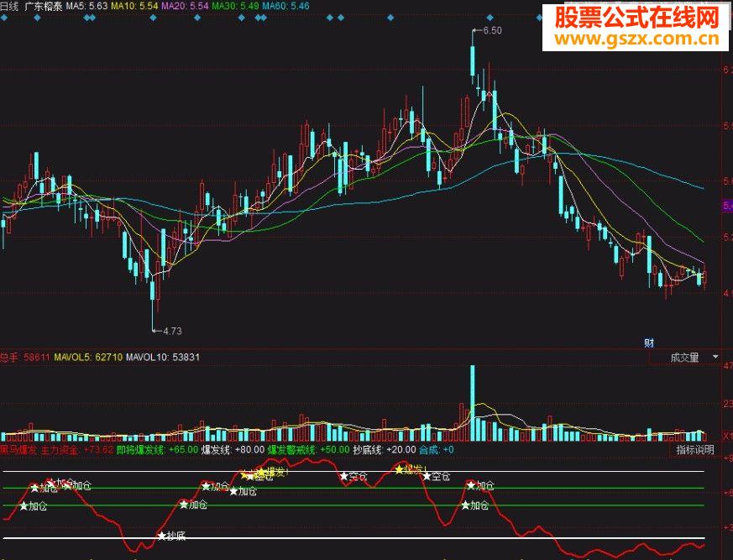Image resolution: width=733 pixels, height=560 pixels.
Task: Click the MAVOL5: 62710 label
Action: click(88, 357)
